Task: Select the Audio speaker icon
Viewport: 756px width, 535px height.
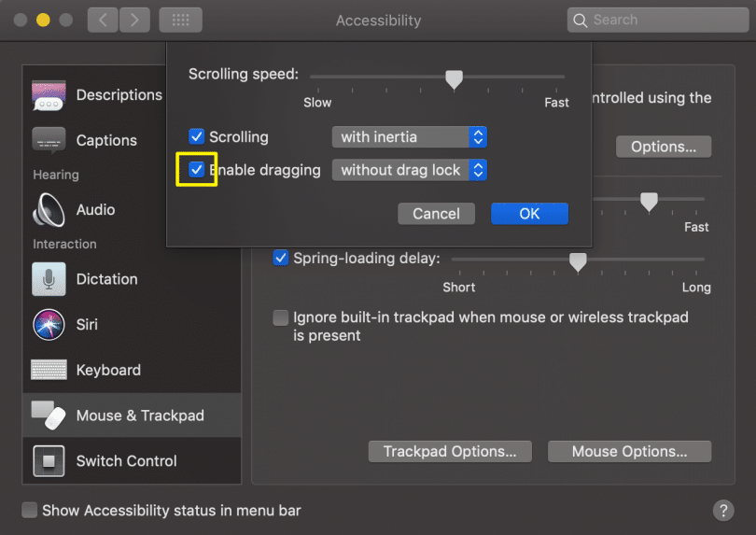Action: pos(49,210)
